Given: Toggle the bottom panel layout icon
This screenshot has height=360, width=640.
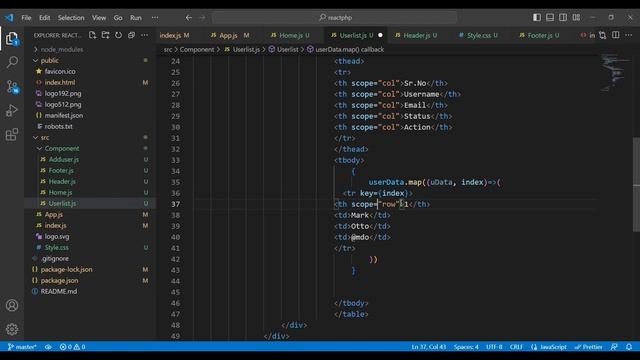Looking at the screenshot, I should [x=550, y=17].
